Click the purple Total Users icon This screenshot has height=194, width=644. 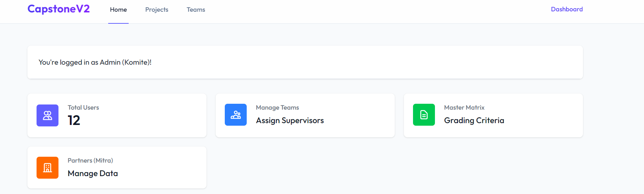[48, 115]
